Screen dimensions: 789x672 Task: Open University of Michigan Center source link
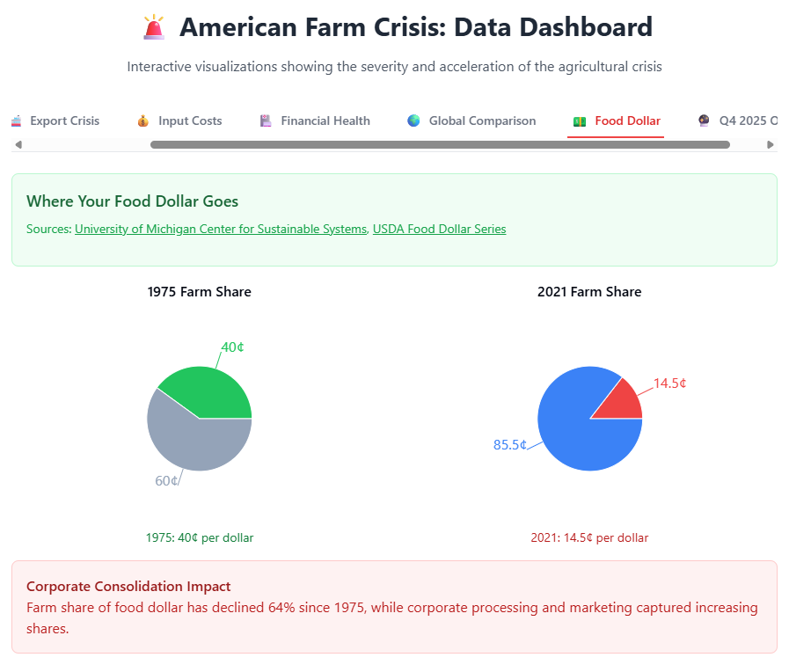(x=220, y=230)
